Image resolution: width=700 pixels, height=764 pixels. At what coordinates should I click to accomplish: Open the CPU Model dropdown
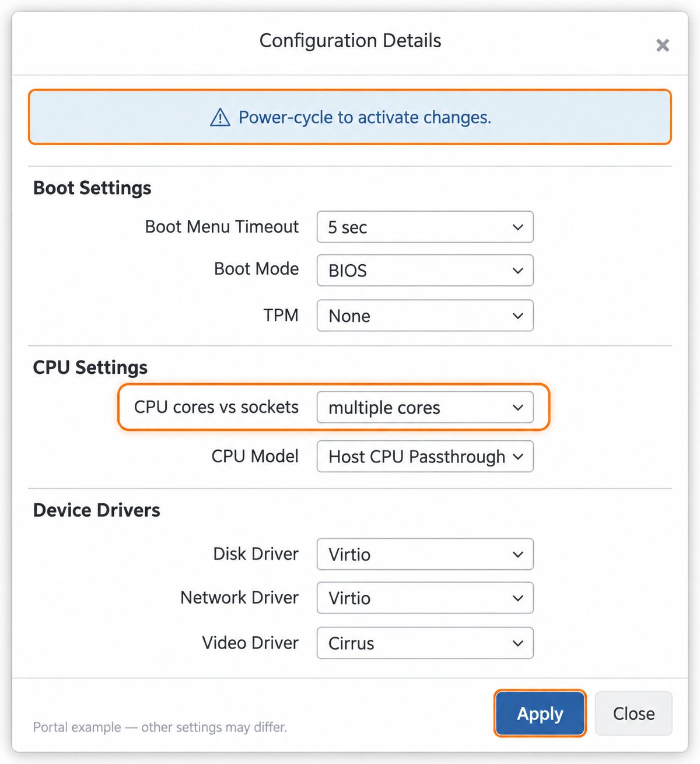pyautogui.click(x=425, y=456)
